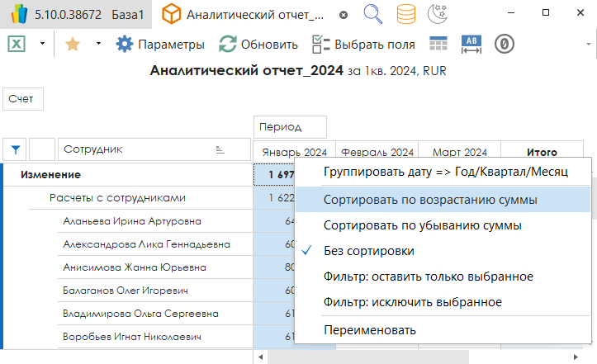This screenshot has width=597, height=364.
Task: Expand the toolbar overflow chevron
Action: 586,45
